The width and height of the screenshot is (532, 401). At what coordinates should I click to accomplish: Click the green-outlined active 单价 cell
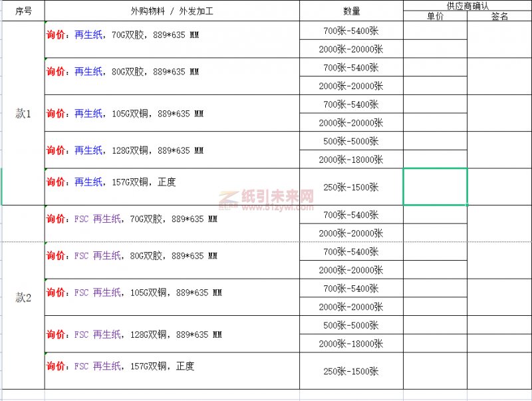pyautogui.click(x=435, y=186)
